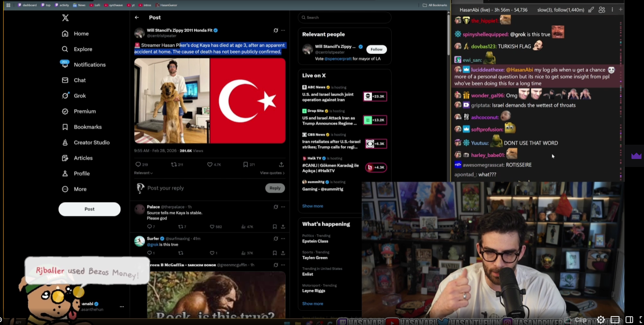Click Show more under Live on X
Screen dimensions: 644x325
[312, 206]
